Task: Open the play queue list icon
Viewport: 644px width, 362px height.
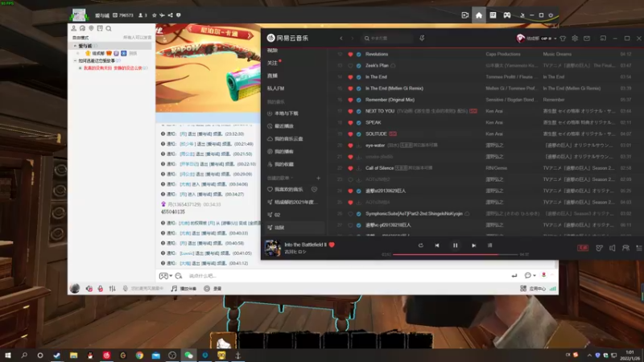Action: pyautogui.click(x=638, y=248)
